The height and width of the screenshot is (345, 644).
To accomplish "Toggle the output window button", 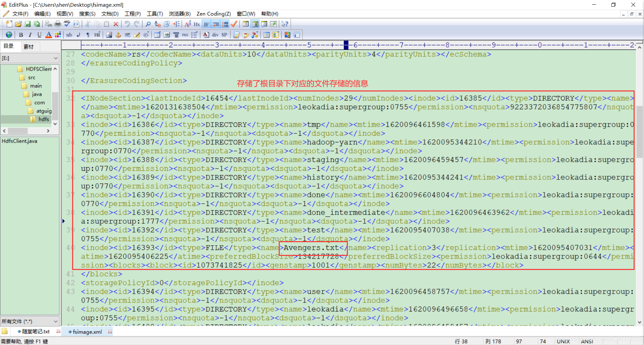I will coord(264,24).
